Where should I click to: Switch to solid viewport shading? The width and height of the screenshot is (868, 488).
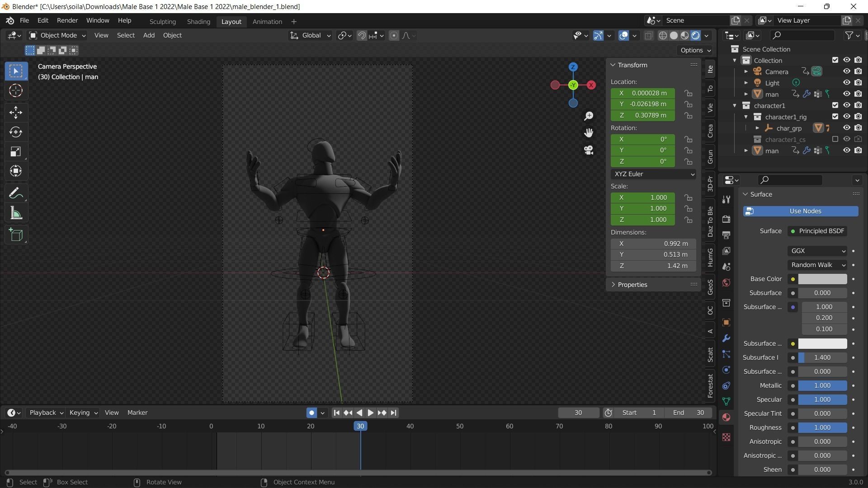click(x=674, y=35)
